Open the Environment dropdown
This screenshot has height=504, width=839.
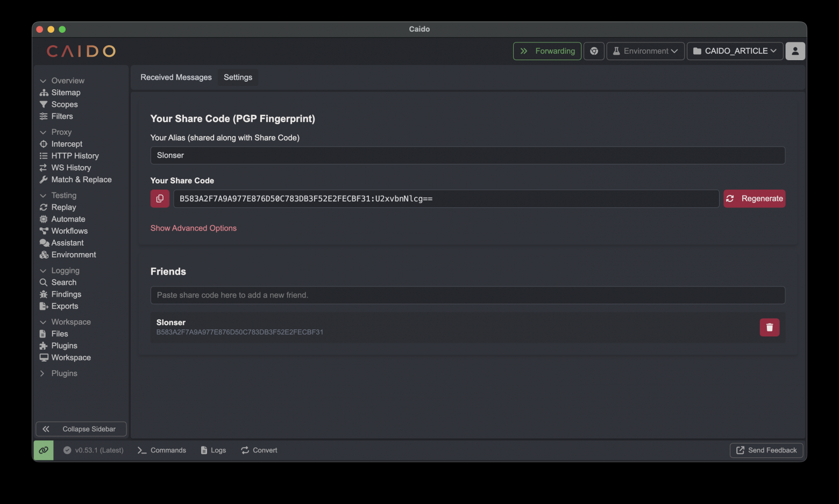[x=645, y=51]
